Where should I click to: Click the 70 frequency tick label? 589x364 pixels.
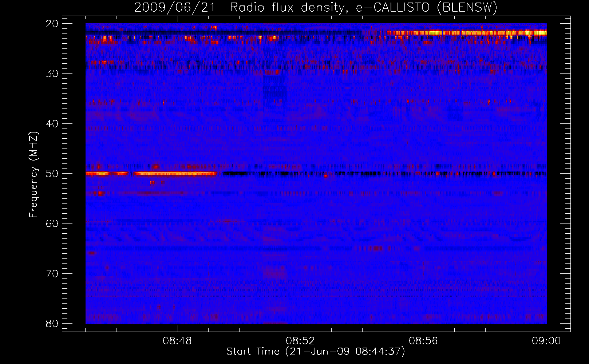pos(52,274)
